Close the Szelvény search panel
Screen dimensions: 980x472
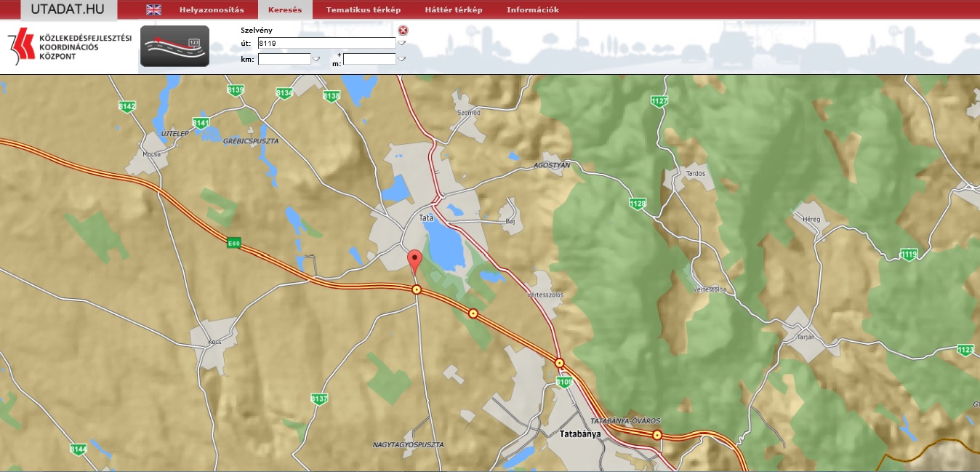coord(403,31)
